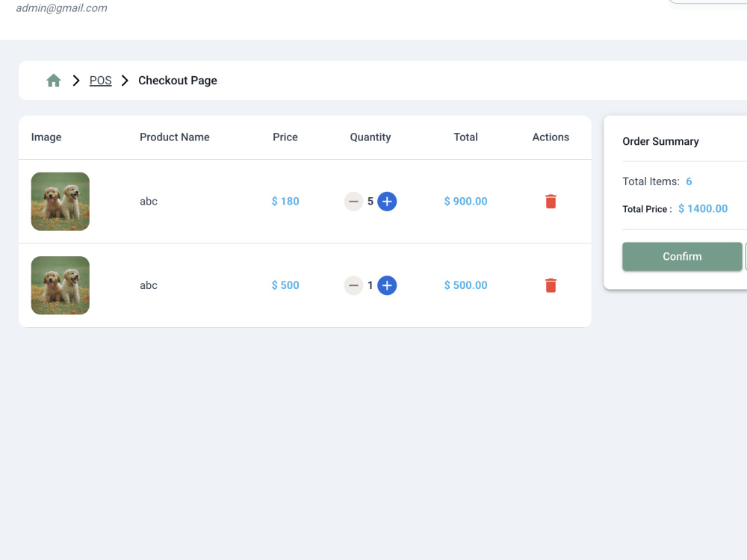This screenshot has width=747, height=560.
Task: Open the POS breadcrumb link
Action: click(101, 81)
